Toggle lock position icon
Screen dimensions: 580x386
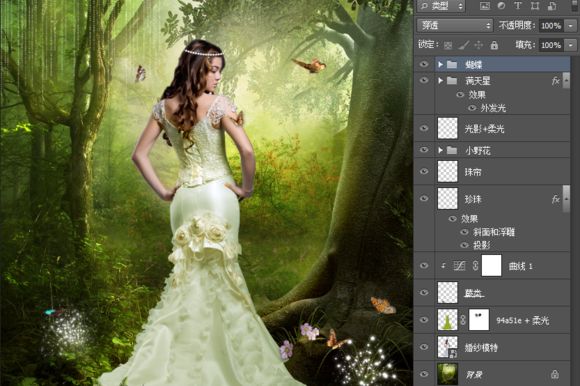[479, 45]
